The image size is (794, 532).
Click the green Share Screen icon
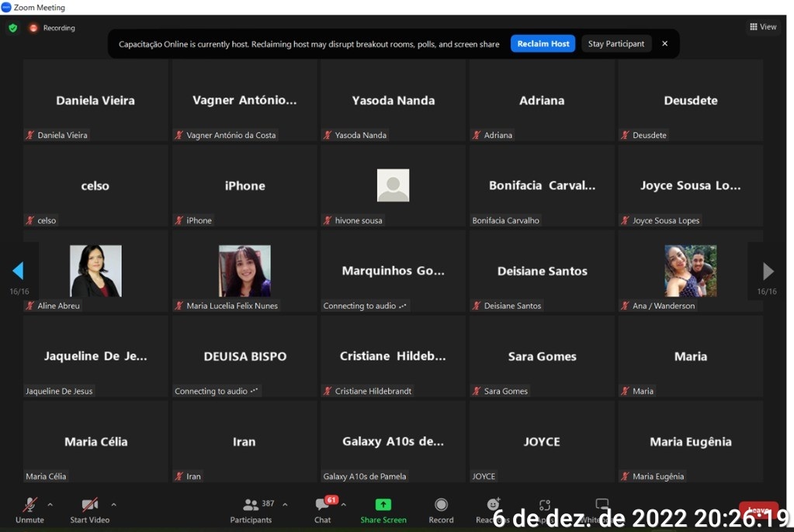383,505
